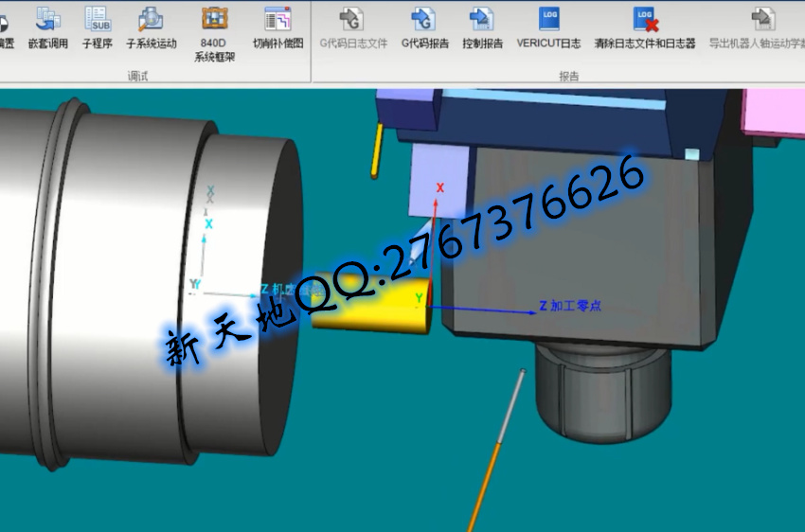
Task: Click the red X axis above the tool
Action: (x=438, y=189)
